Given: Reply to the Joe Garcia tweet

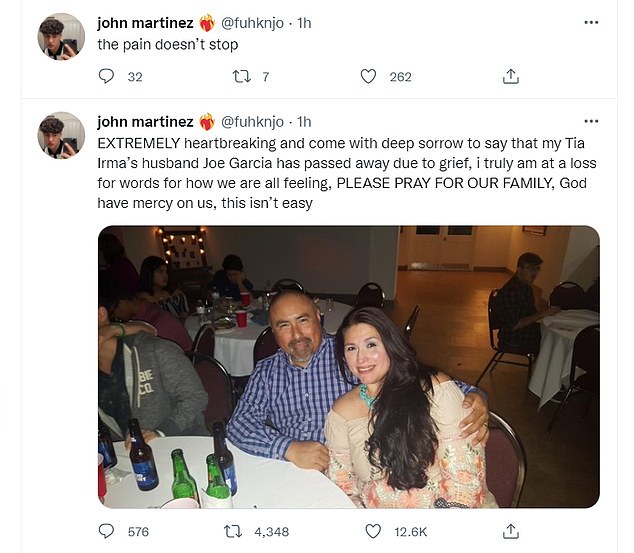Looking at the screenshot, I should 109,532.
